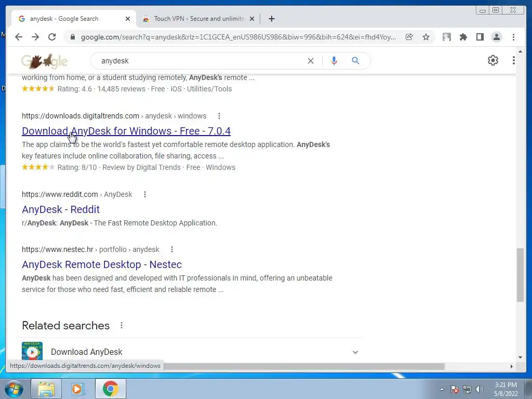532x399 pixels.
Task: Go back to the previous page
Action: pos(19,37)
